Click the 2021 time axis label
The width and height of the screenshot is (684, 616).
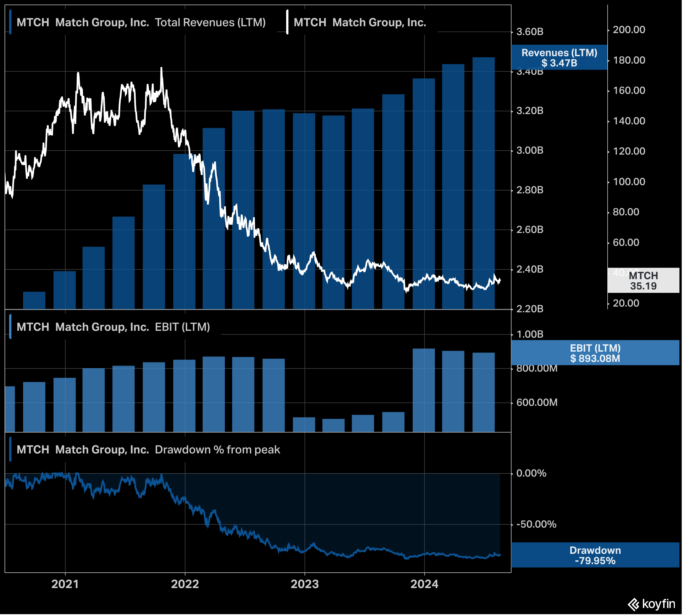[x=65, y=584]
